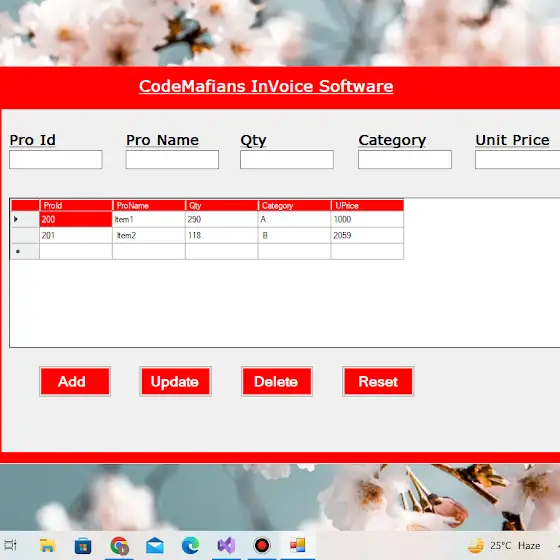
Task: Focus the Pro Id input field
Action: click(56, 159)
